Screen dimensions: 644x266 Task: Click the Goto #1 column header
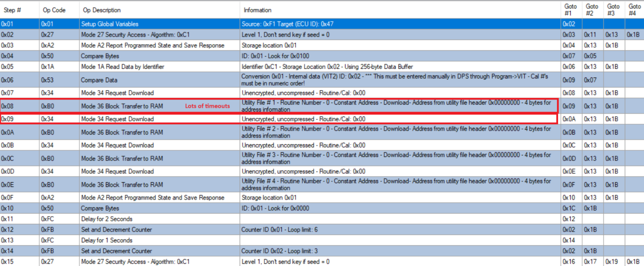[571, 10]
